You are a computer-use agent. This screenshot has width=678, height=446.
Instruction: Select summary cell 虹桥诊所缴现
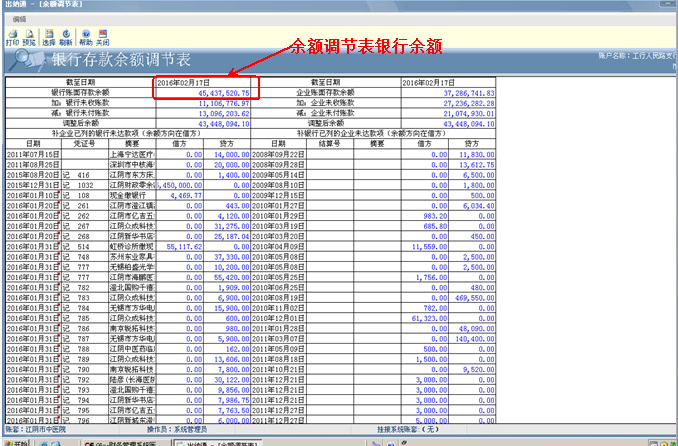tap(132, 247)
